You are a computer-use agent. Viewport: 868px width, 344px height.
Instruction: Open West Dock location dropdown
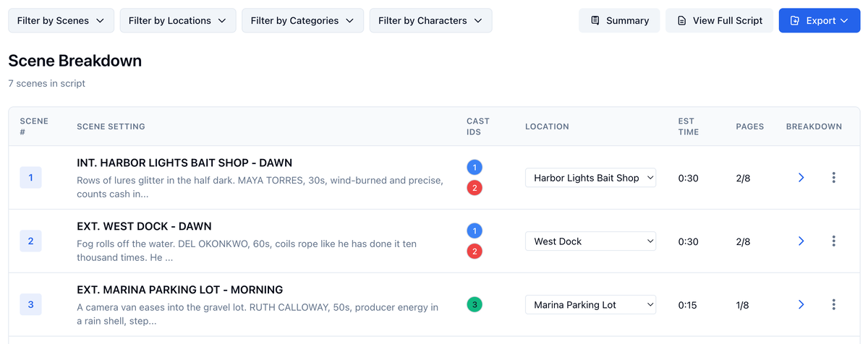pos(590,241)
